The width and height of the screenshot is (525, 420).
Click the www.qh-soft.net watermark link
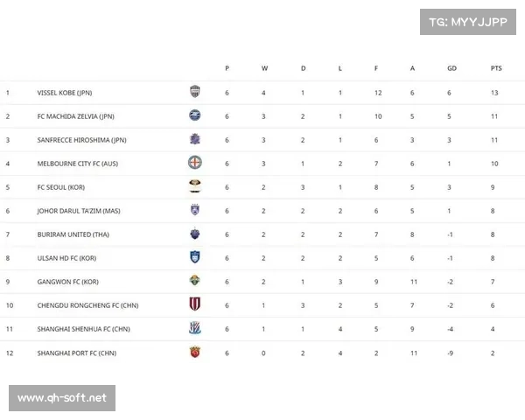click(62, 398)
